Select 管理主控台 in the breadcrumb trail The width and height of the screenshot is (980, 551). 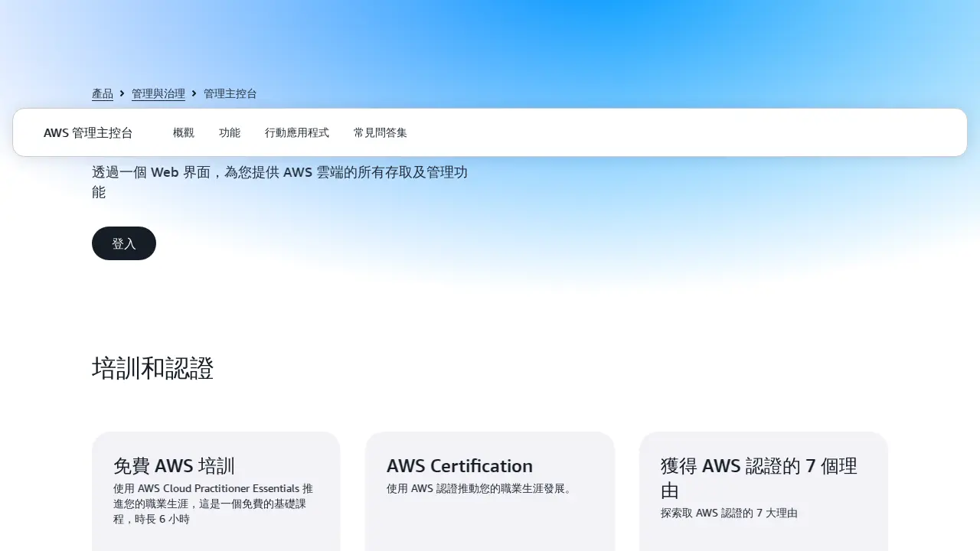coord(230,93)
